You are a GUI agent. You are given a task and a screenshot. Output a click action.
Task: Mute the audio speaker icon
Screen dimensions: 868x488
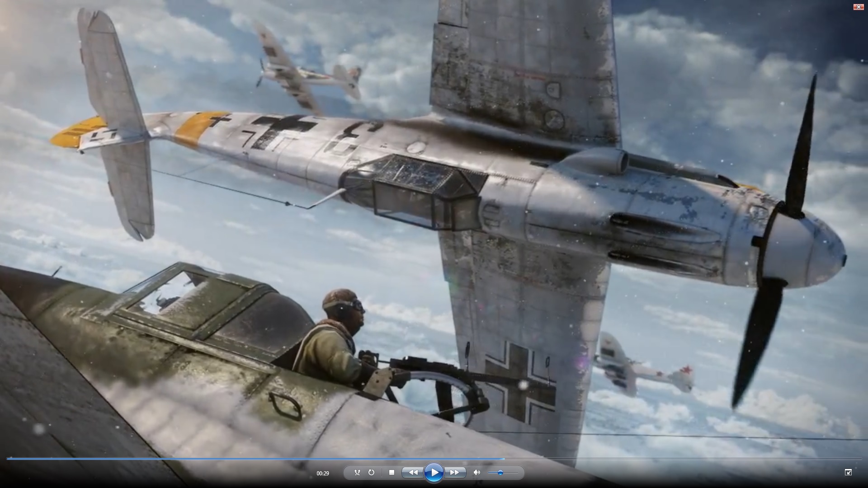click(x=476, y=473)
